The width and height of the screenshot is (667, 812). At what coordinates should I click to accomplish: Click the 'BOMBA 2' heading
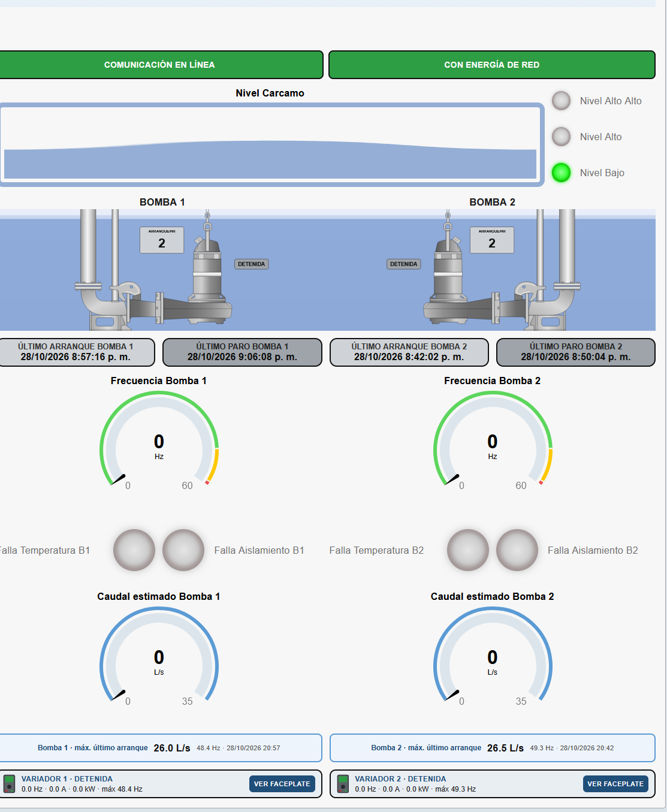point(493,202)
